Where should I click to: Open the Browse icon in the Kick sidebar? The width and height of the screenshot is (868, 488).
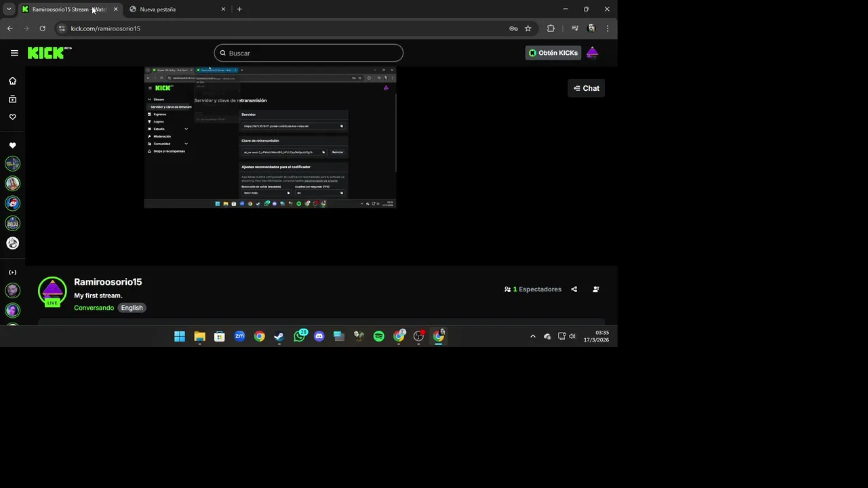12,99
